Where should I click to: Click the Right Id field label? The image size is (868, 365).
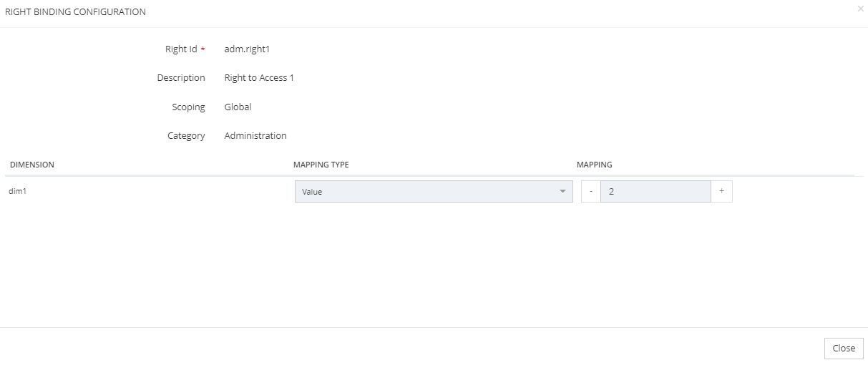coord(181,49)
